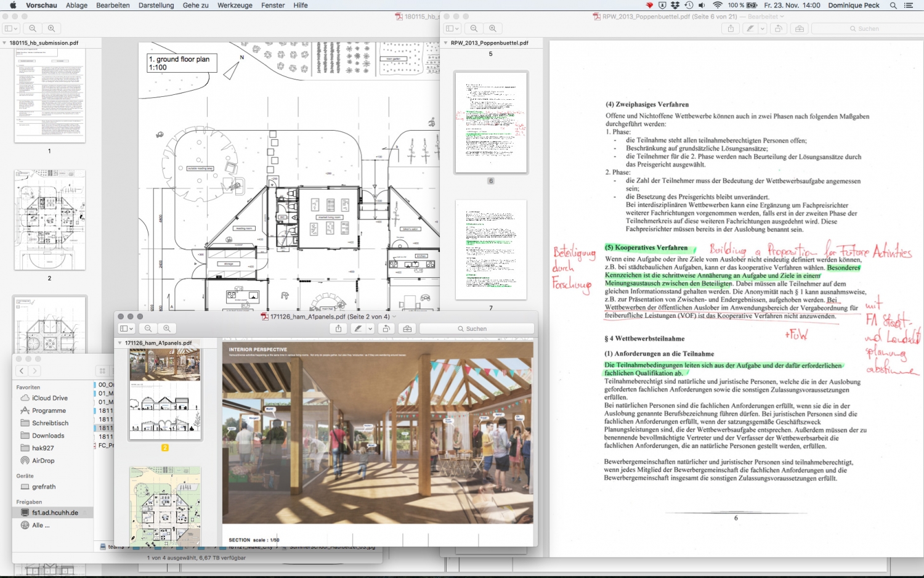Click the share icon in the RPW_2013_Poppenbuettel toolbar
This screenshot has height=578, width=924.
tap(731, 28)
